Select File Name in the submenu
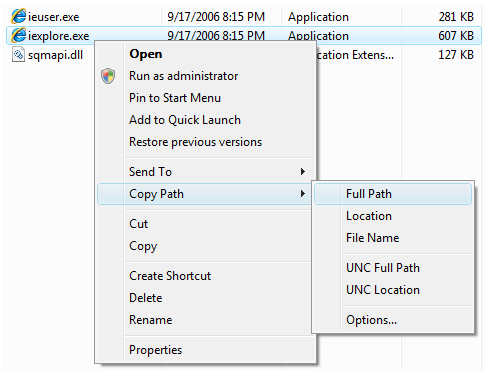 click(373, 238)
